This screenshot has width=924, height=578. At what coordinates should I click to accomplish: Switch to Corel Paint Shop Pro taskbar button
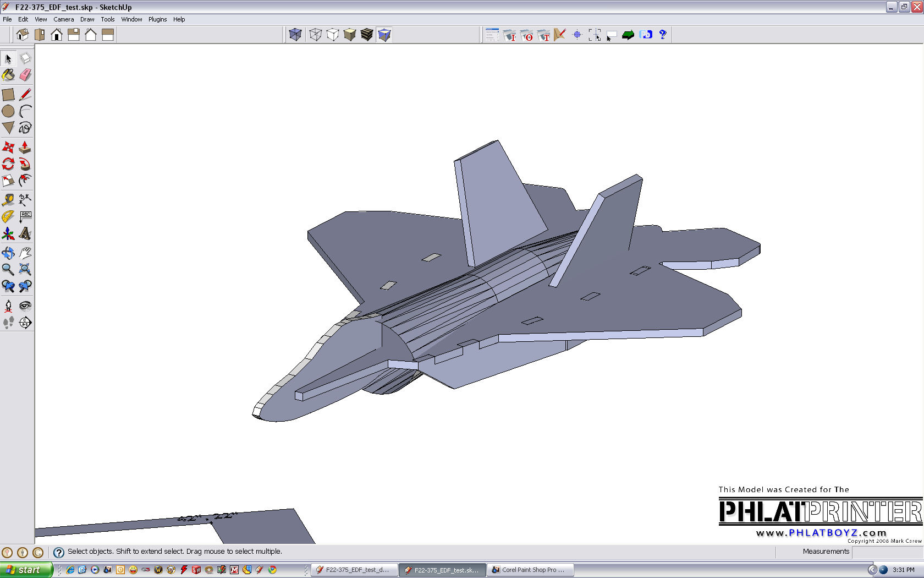point(530,570)
